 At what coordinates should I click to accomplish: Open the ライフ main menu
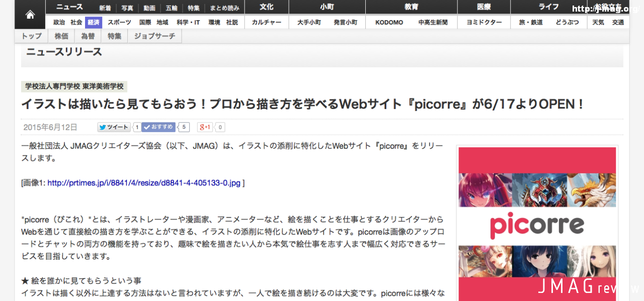coord(549,7)
